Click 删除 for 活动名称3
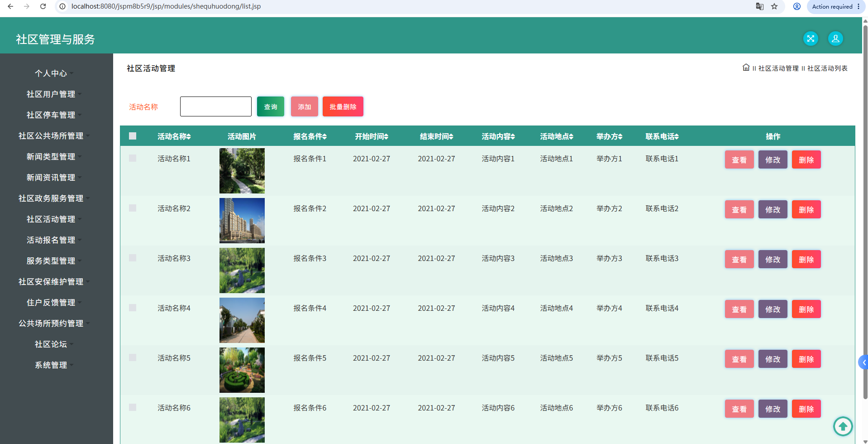 pyautogui.click(x=806, y=259)
